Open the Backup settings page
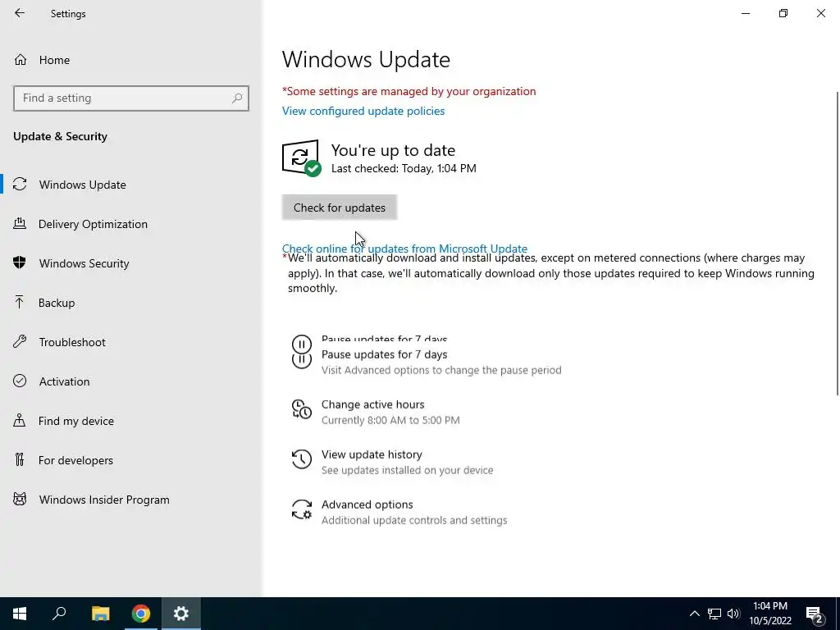This screenshot has width=840, height=630. coord(131,303)
